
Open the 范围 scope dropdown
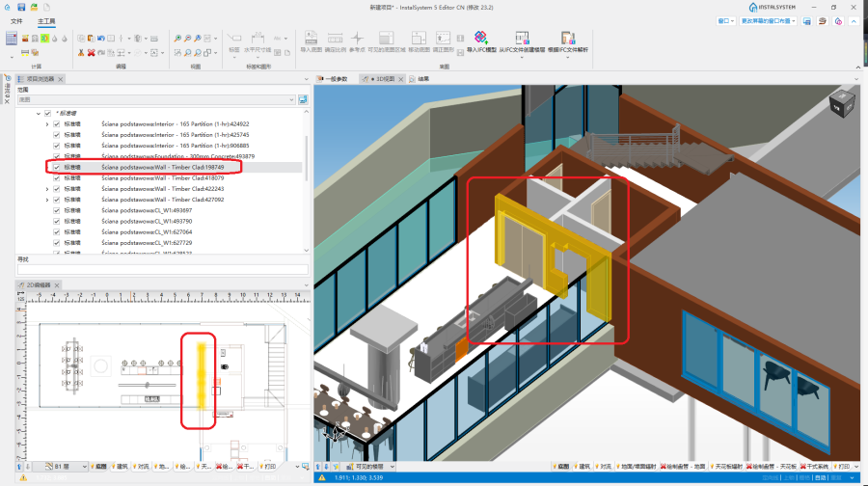point(156,99)
